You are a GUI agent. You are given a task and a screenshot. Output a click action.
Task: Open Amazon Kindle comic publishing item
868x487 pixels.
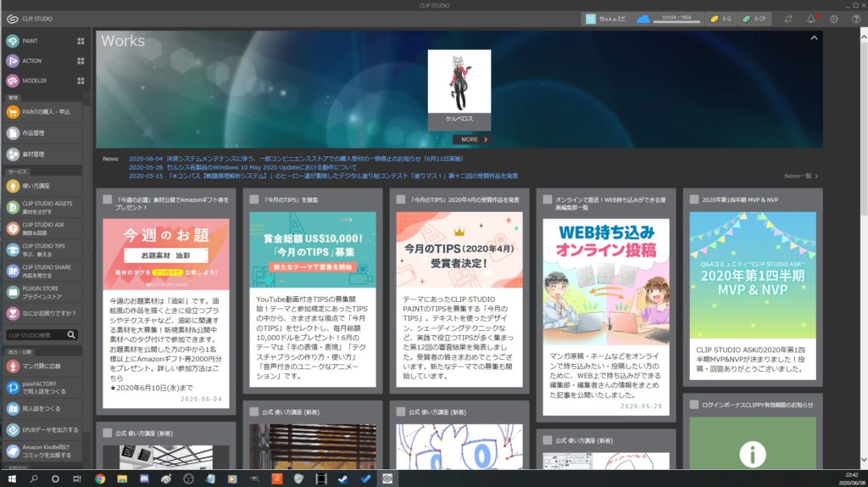[x=42, y=451]
